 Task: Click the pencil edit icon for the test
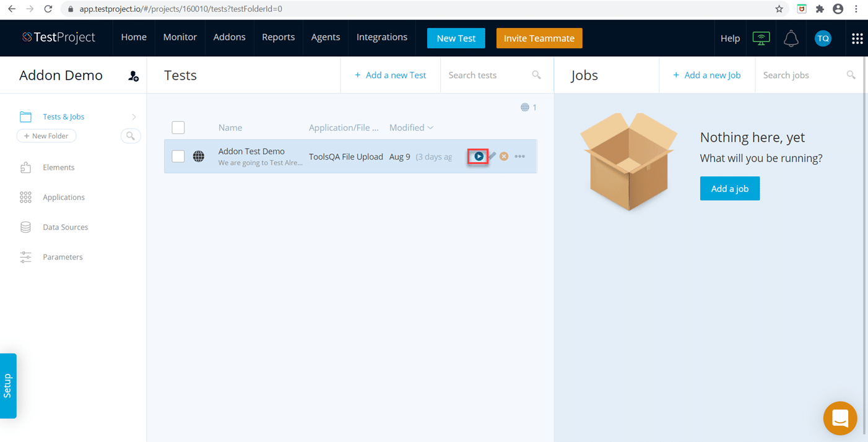click(x=492, y=157)
